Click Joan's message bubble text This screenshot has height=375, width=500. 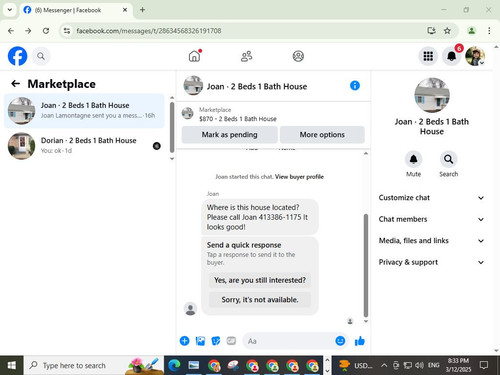[259, 217]
